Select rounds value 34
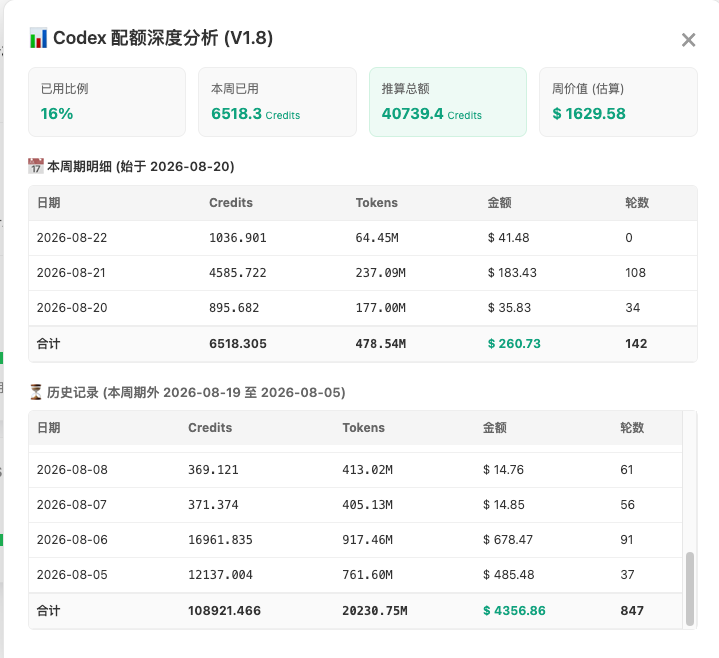The width and height of the screenshot is (719, 658). pyautogui.click(x=633, y=307)
